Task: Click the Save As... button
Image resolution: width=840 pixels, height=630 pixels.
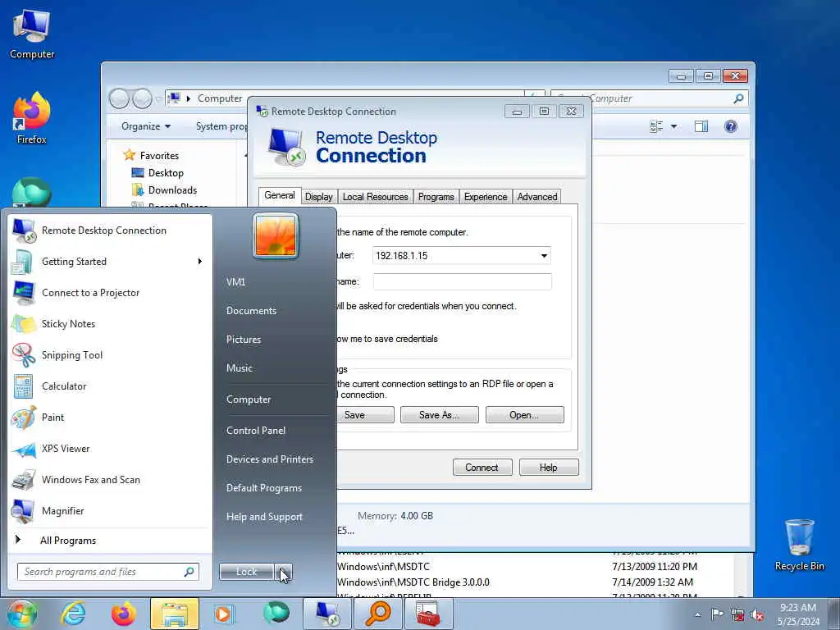Action: [x=440, y=414]
